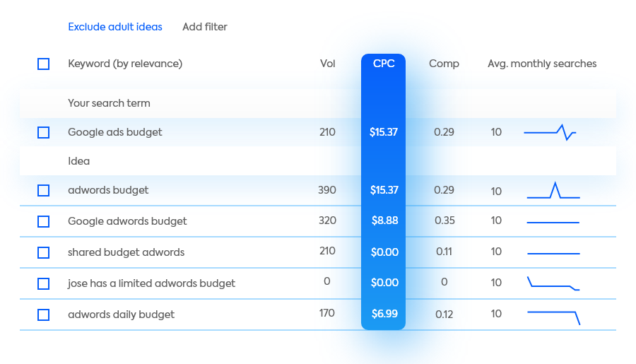Click competition value 0.35
This screenshot has width=636, height=364.
pos(444,221)
